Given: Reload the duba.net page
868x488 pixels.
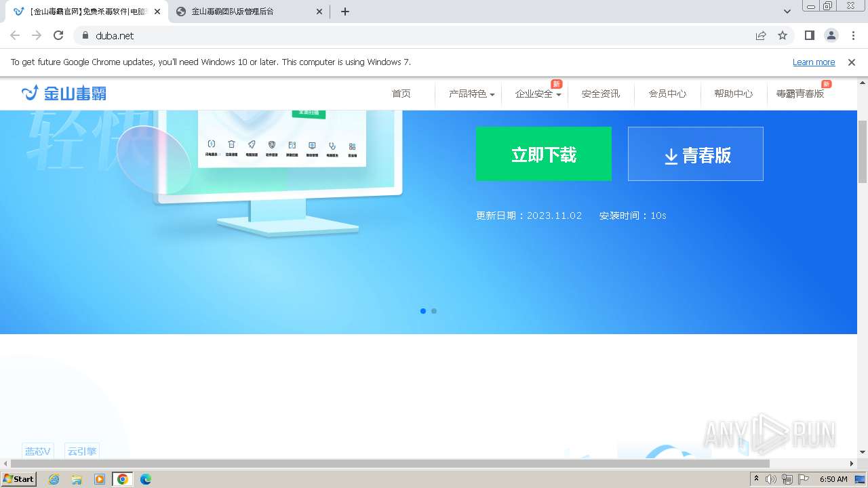Looking at the screenshot, I should click(58, 35).
